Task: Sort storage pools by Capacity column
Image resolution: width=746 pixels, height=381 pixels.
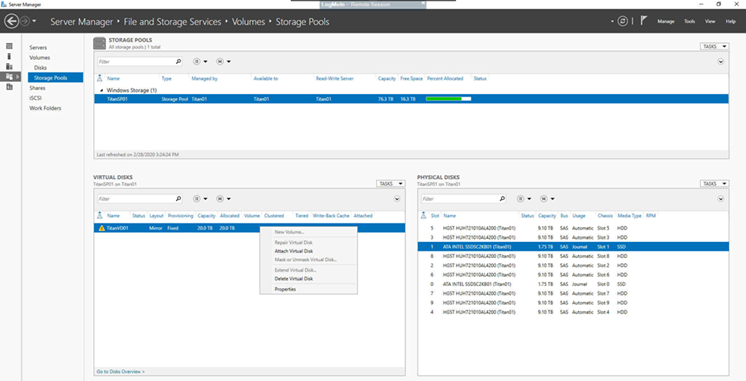Action: (387, 78)
